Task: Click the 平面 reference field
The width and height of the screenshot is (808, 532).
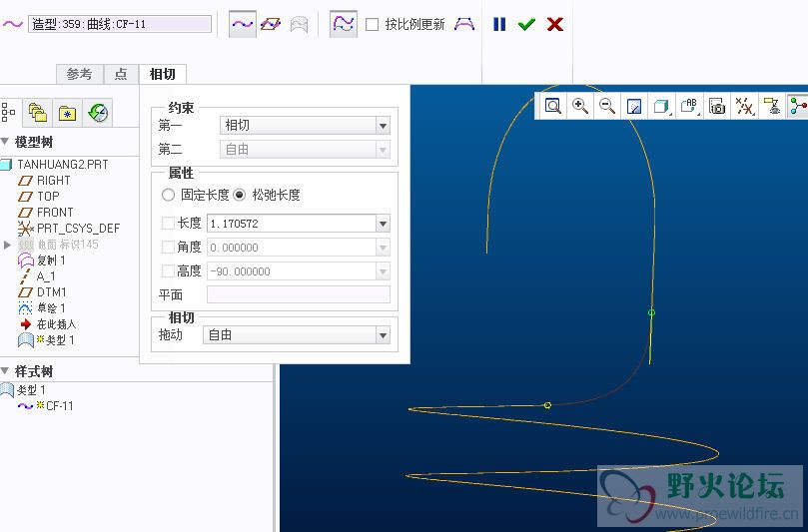Action: [x=299, y=295]
